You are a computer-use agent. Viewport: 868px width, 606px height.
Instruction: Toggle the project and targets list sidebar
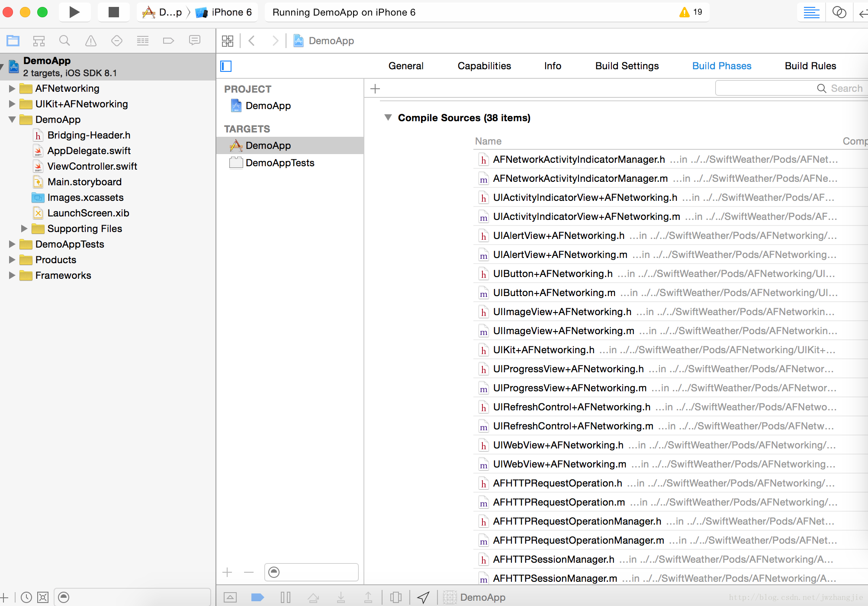click(x=226, y=66)
